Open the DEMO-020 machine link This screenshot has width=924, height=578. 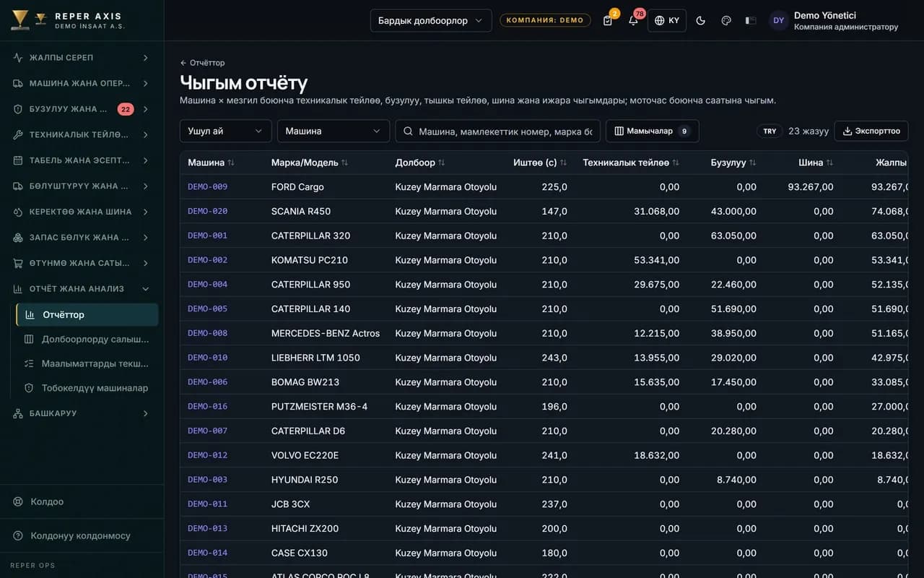point(208,211)
